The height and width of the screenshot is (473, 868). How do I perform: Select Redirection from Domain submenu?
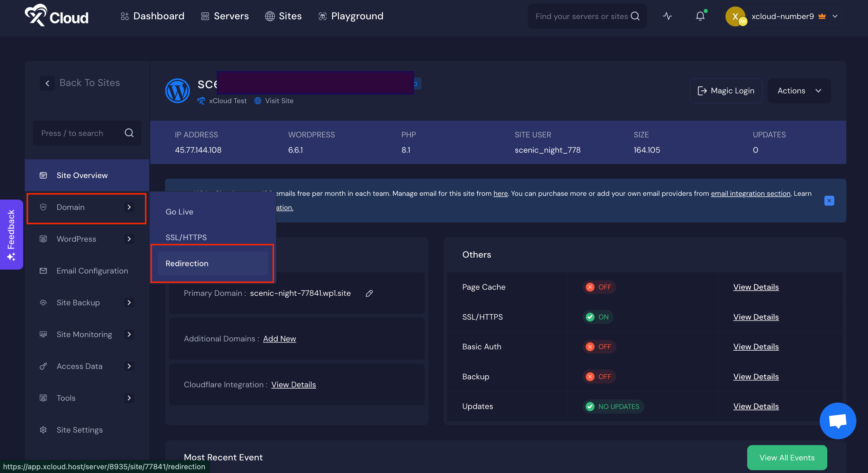[213, 263]
